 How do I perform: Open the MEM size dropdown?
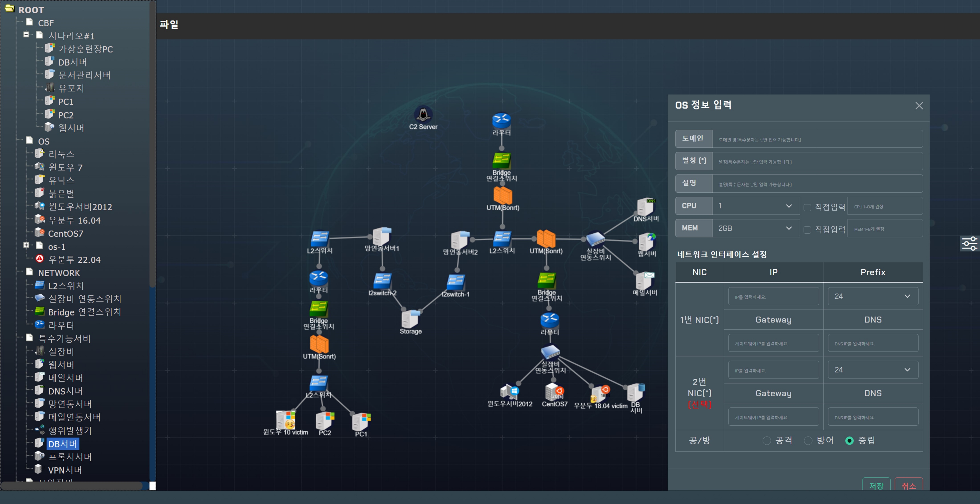click(755, 228)
